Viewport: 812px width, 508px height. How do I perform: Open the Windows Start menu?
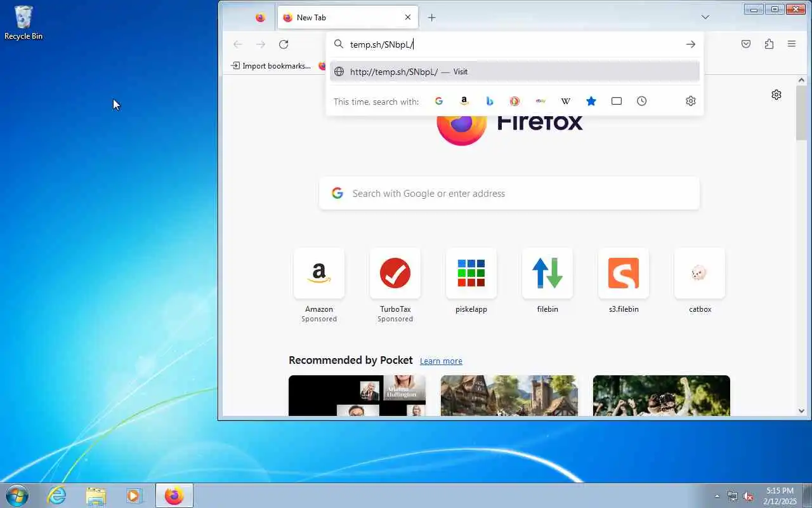tap(16, 495)
